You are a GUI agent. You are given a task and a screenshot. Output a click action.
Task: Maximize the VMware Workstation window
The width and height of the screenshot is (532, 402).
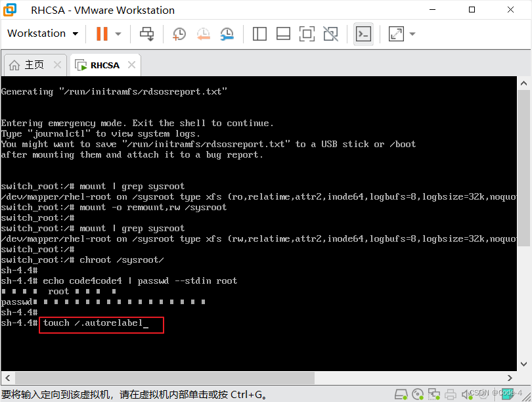point(472,10)
